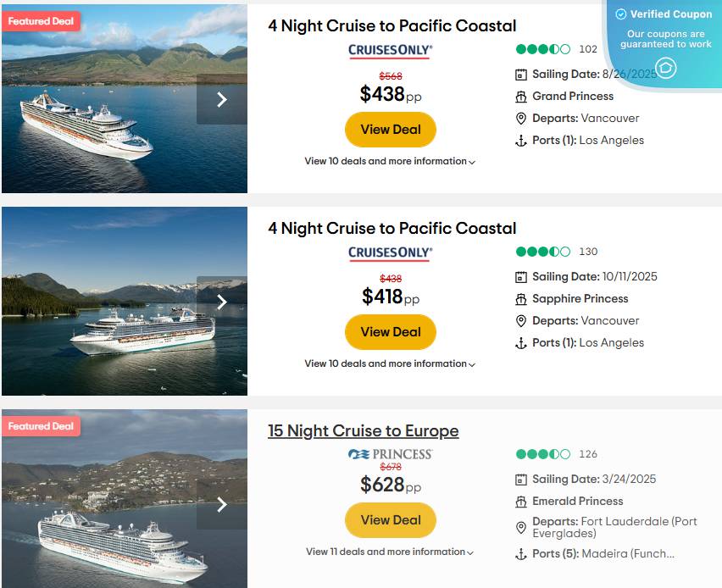This screenshot has height=588, width=722.
Task: Click the Princess logo in Europe cruise deal
Action: coord(390,454)
